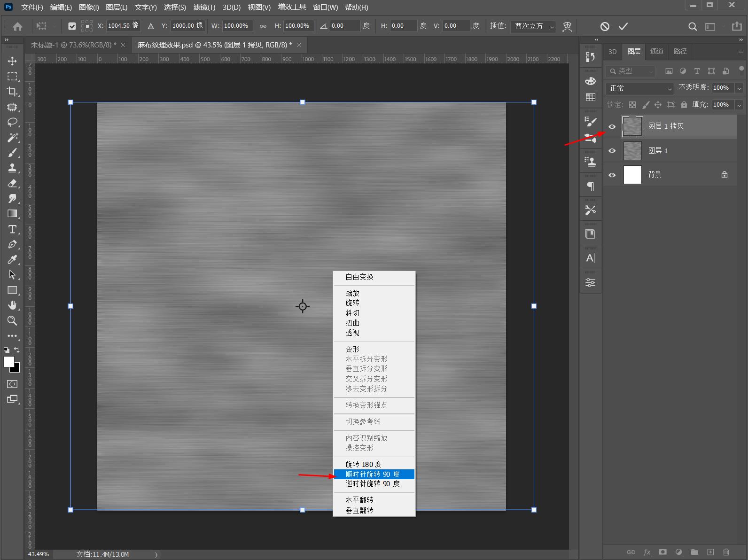The height and width of the screenshot is (560, 748).
Task: Hide the 图层 1 拷贝 layer
Action: point(612,126)
